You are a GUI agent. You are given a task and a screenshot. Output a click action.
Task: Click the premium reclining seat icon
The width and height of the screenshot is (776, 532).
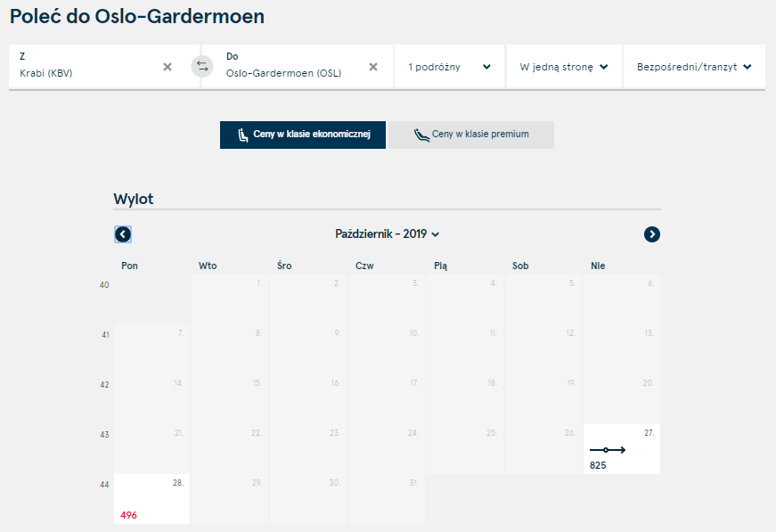coord(421,135)
